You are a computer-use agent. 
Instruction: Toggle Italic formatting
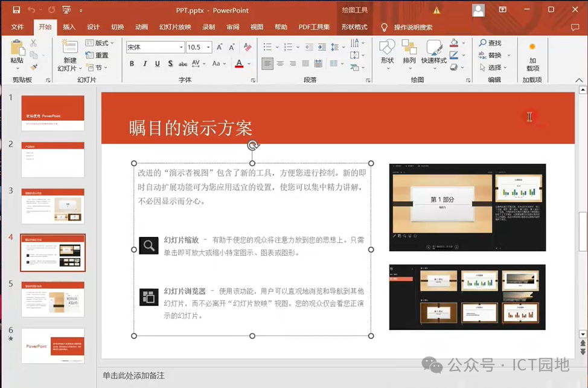(145, 63)
